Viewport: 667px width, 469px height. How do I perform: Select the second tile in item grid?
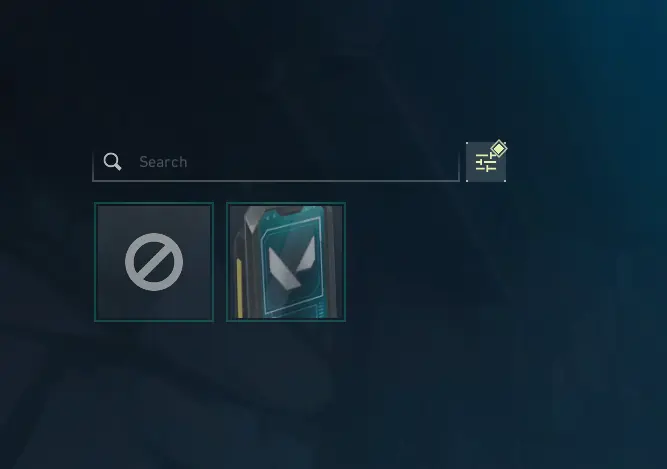pyautogui.click(x=286, y=262)
